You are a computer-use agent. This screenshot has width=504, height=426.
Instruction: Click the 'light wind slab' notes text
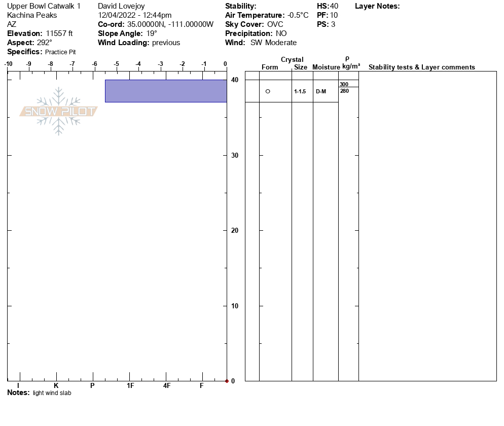[x=52, y=393]
